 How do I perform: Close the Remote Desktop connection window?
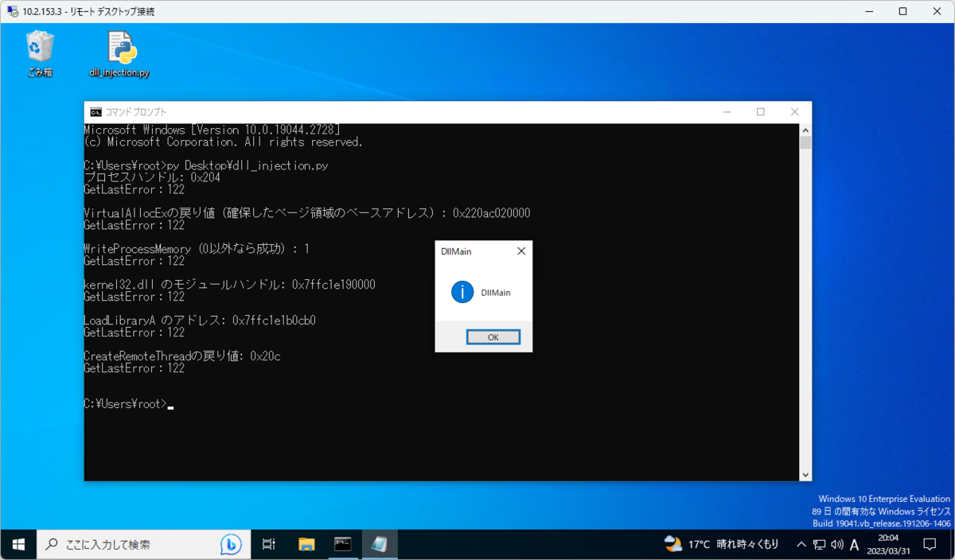tap(937, 11)
